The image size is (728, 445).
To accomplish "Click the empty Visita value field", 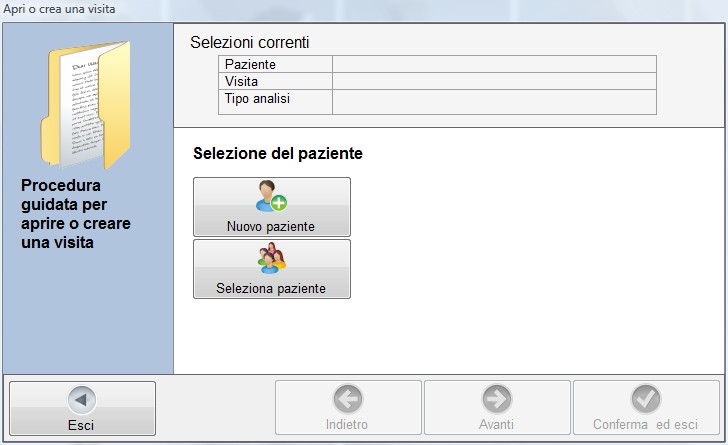I will tap(494, 81).
